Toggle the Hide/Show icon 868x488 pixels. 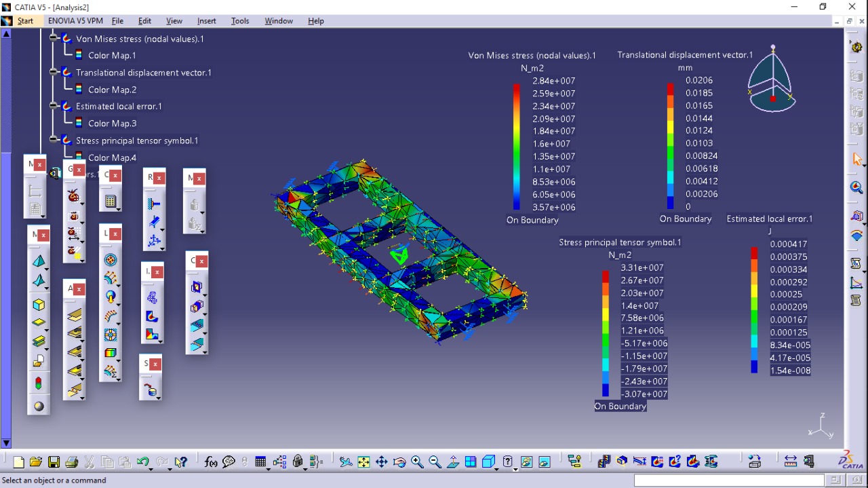[x=527, y=462]
